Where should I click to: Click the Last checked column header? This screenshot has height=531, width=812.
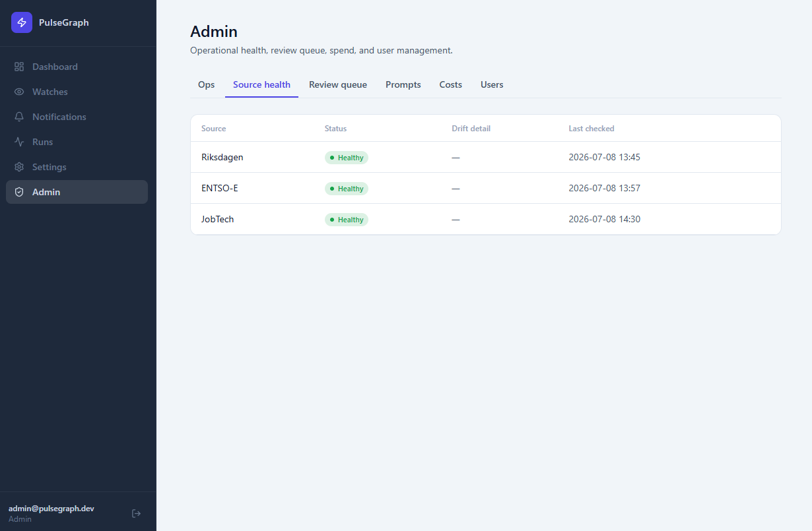tap(592, 129)
